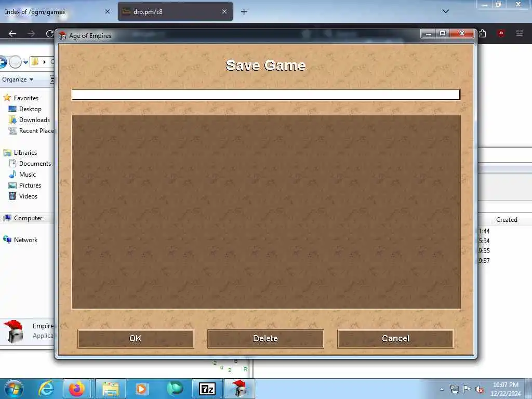The height and width of the screenshot is (399, 532).
Task: Open the list all tabs chevron
Action: [x=445, y=11]
